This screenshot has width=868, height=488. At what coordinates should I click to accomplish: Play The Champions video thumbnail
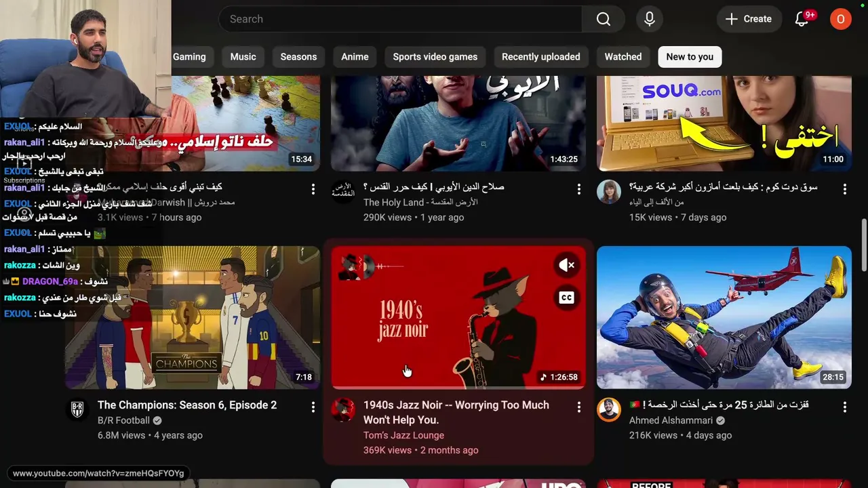[x=193, y=317]
